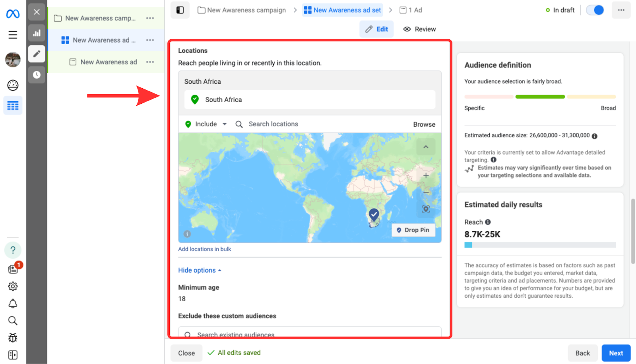Select New Awareness campaign in the tree
The width and height of the screenshot is (636, 364).
tap(100, 18)
